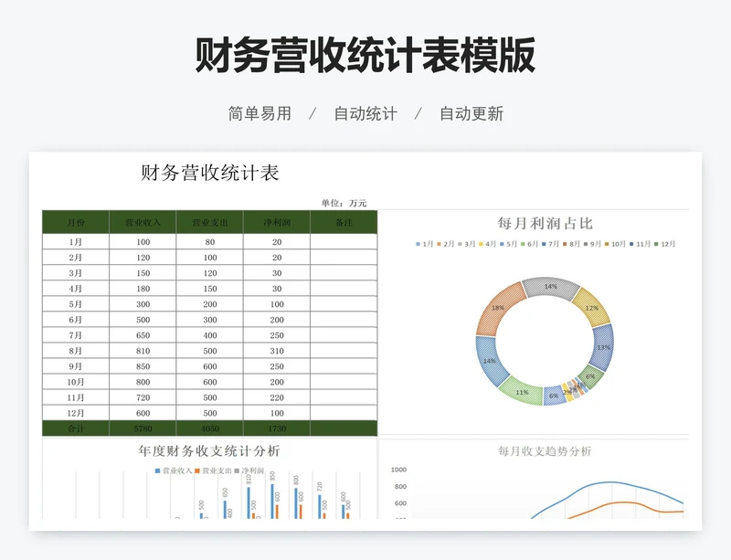Click the blue bar labeled 720
The height and width of the screenshot is (560, 731).
(320, 506)
